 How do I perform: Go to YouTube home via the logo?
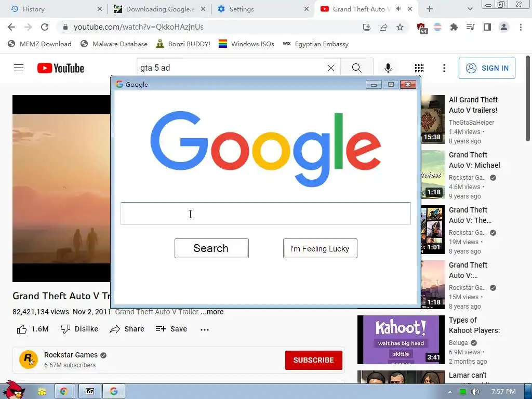click(x=61, y=68)
